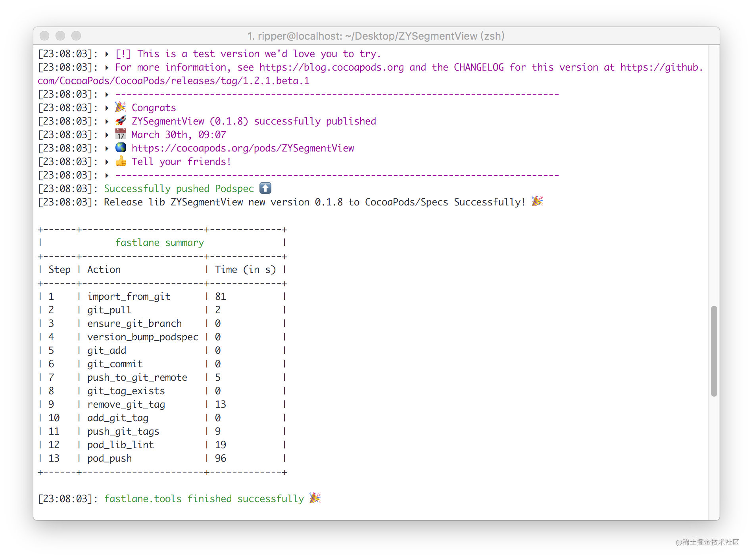Click the "ensure_git_branch" action cell
753x560 pixels.
pyautogui.click(x=134, y=323)
